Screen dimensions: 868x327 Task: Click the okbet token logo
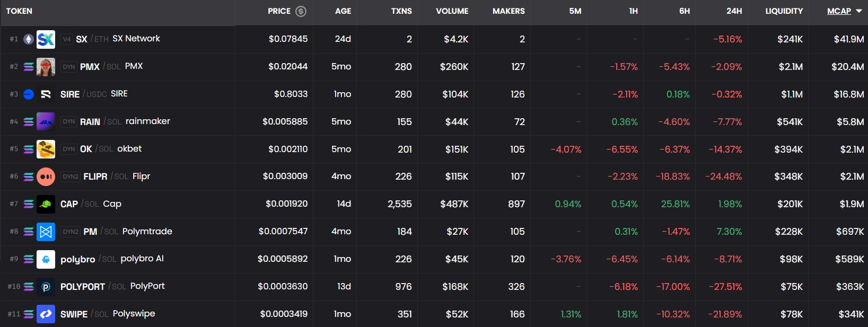pyautogui.click(x=46, y=149)
